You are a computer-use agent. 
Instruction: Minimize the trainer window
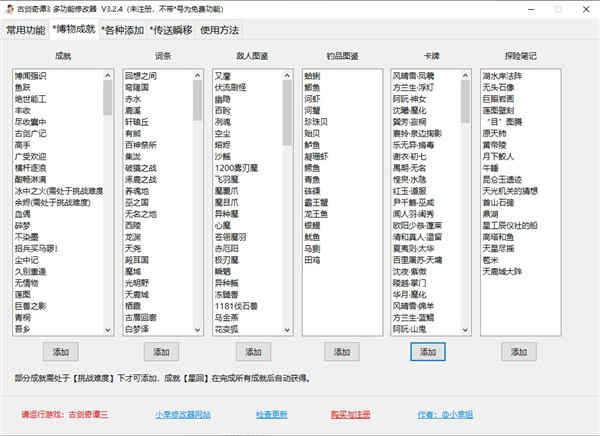[x=532, y=10]
